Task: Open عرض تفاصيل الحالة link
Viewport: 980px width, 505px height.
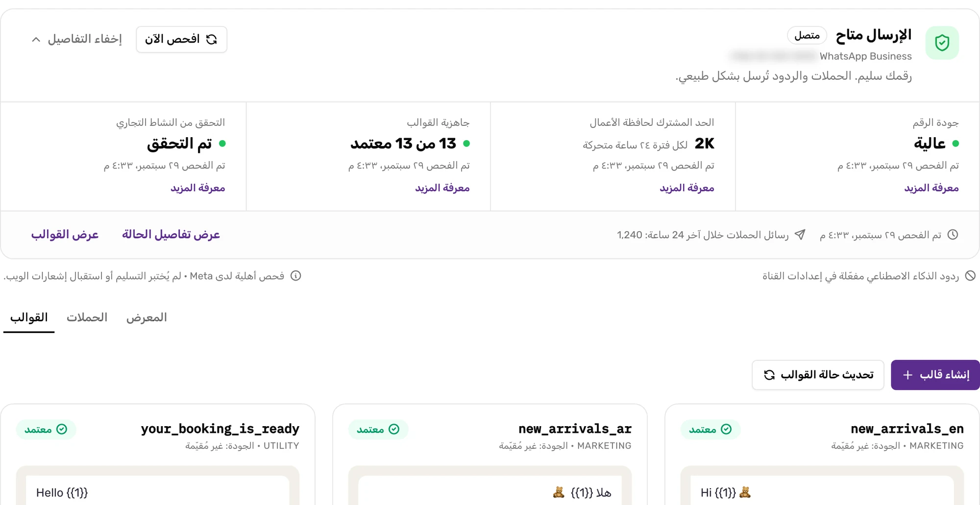Action: (x=171, y=235)
